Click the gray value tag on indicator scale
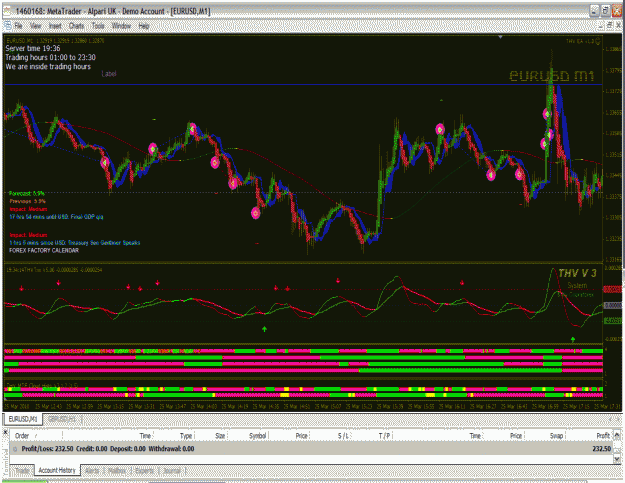The width and height of the screenshot is (625, 483). [x=613, y=305]
